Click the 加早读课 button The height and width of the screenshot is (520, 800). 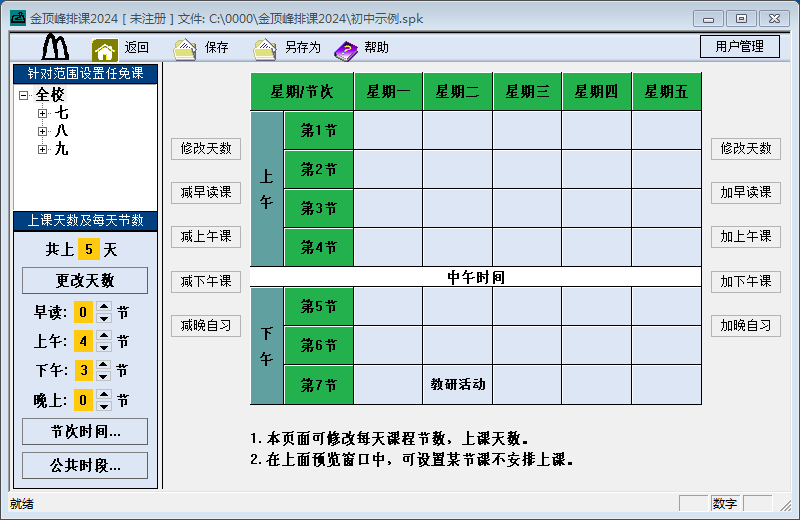coord(746,192)
